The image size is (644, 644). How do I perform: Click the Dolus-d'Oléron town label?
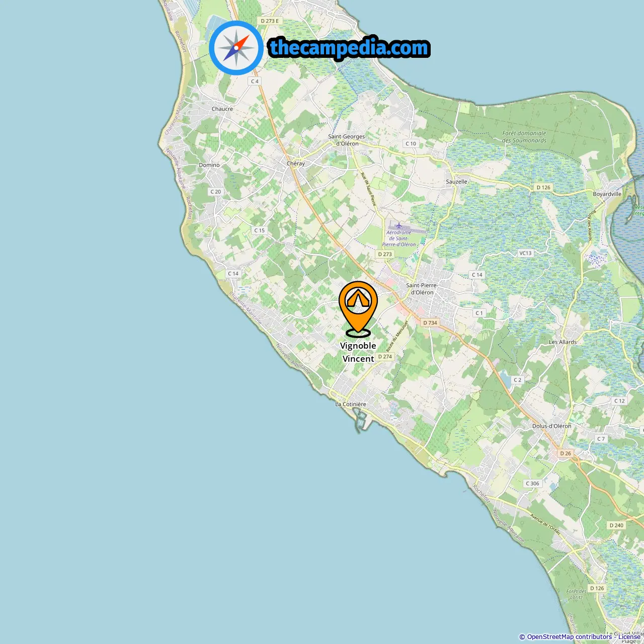point(552,426)
